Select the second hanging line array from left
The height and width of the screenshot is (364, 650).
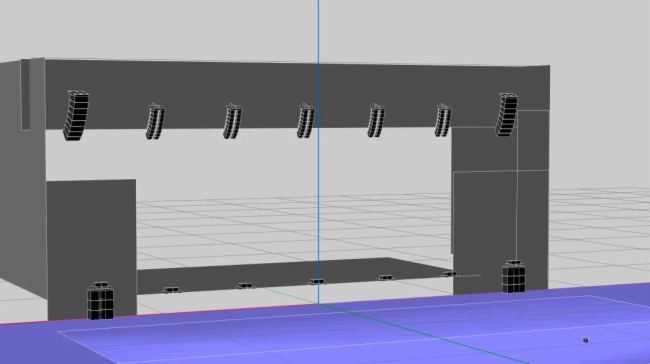[155, 121]
